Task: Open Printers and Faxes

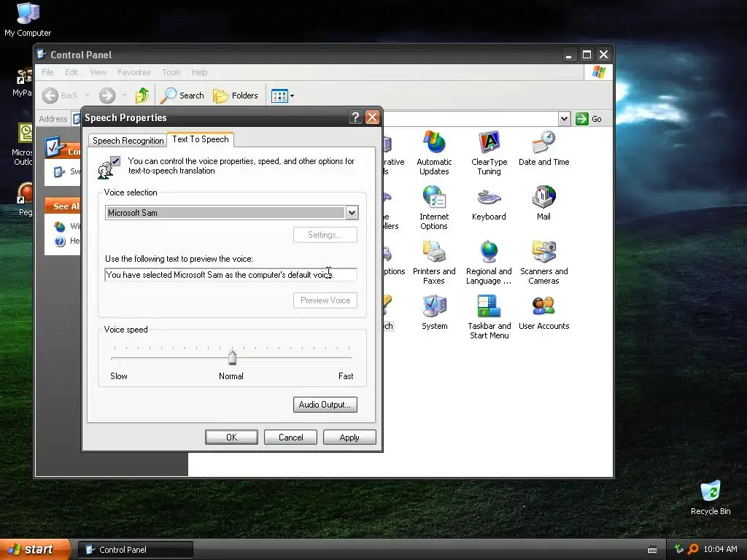Action: (434, 262)
